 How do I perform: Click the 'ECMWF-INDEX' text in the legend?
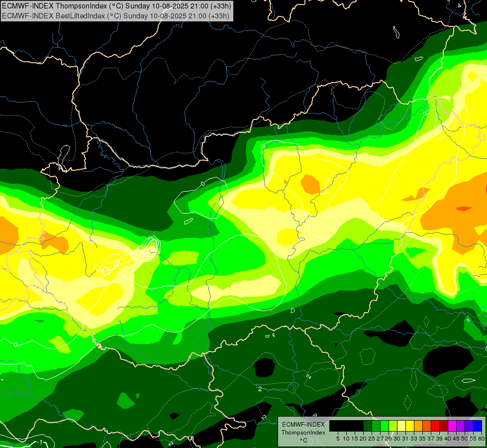coord(303,425)
